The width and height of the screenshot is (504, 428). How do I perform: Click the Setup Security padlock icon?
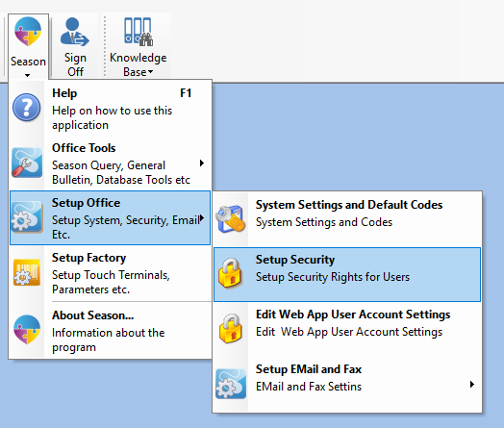click(230, 274)
